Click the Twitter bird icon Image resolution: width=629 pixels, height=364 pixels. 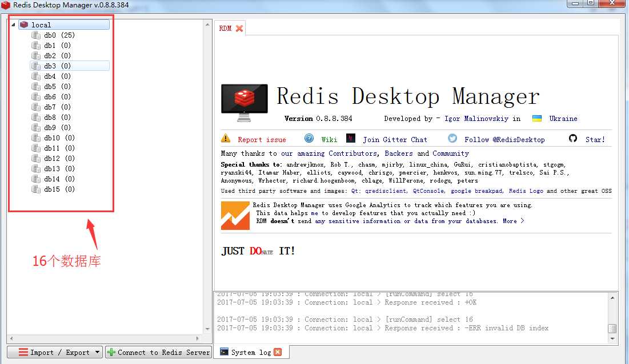coord(452,138)
